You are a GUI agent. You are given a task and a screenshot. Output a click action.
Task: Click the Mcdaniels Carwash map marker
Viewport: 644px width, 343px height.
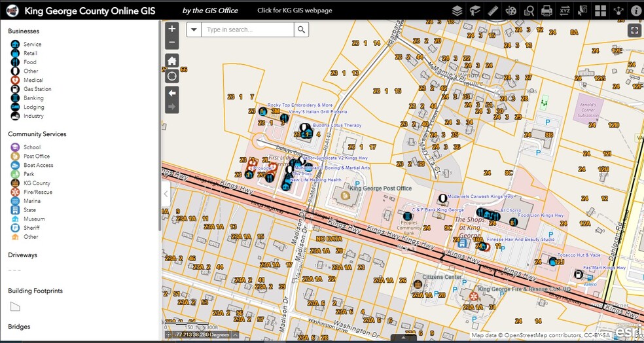click(x=442, y=198)
